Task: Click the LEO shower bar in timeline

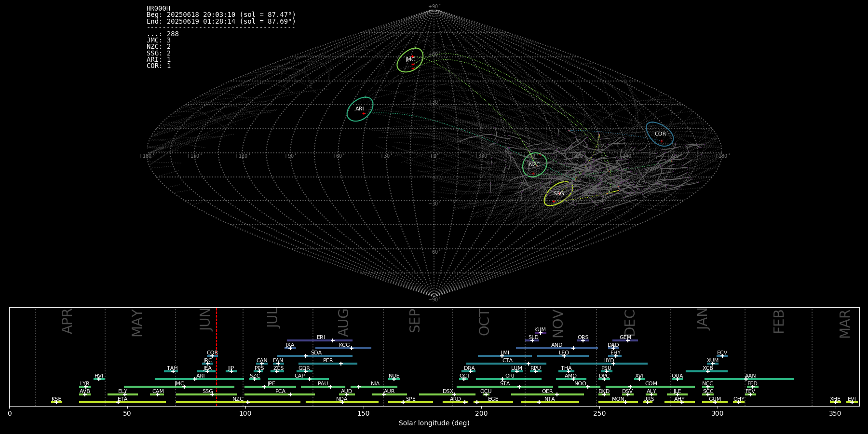Action: (563, 356)
